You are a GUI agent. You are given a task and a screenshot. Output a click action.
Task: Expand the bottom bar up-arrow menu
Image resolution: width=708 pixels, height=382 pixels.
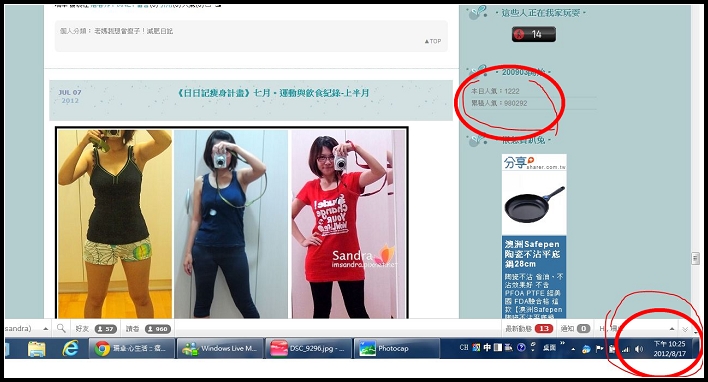[x=672, y=329]
